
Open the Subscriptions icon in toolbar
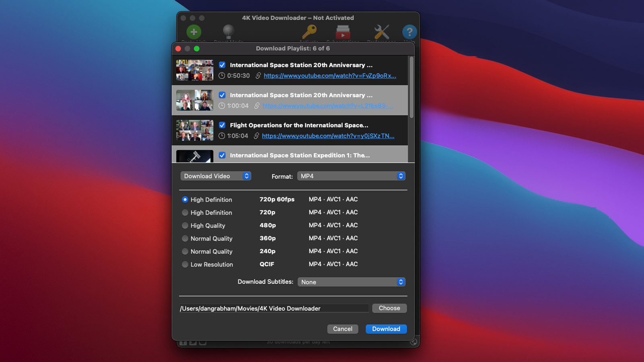pos(343,32)
